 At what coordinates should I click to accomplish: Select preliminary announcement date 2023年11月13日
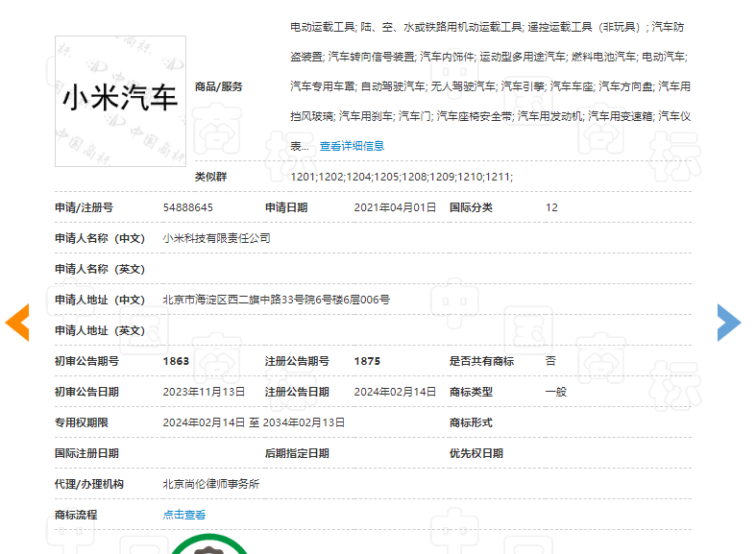[204, 392]
